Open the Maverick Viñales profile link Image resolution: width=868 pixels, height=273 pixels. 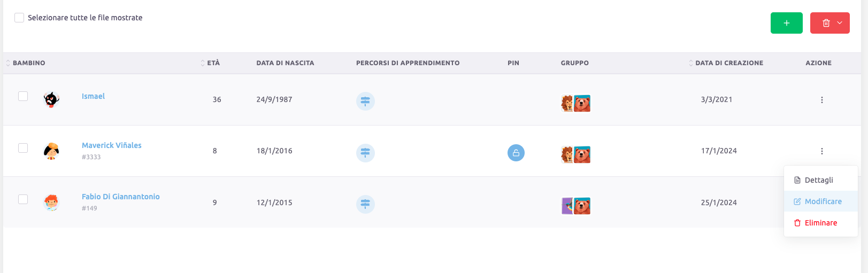coord(111,145)
